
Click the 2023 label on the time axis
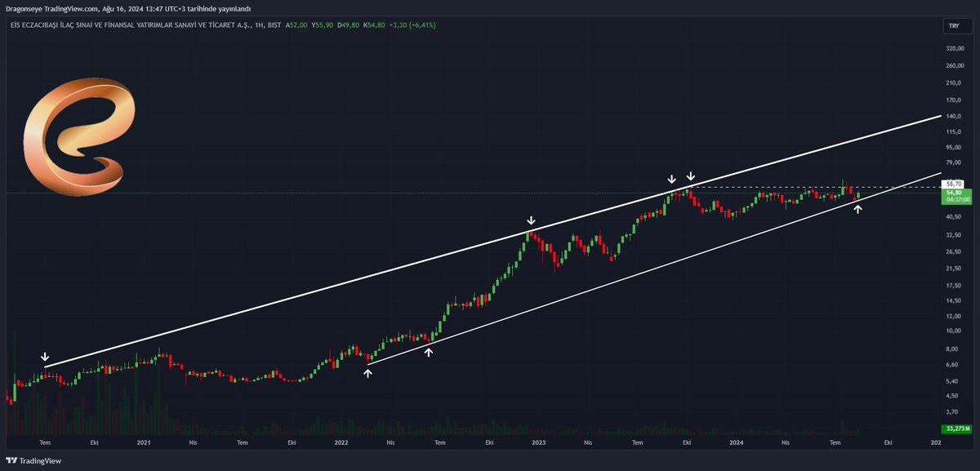coord(538,442)
